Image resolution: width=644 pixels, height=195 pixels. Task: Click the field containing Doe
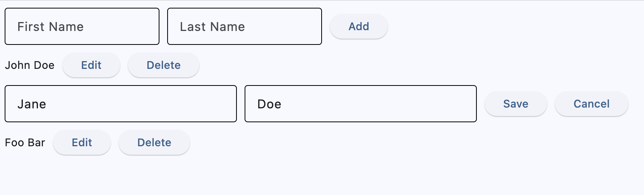(x=361, y=104)
